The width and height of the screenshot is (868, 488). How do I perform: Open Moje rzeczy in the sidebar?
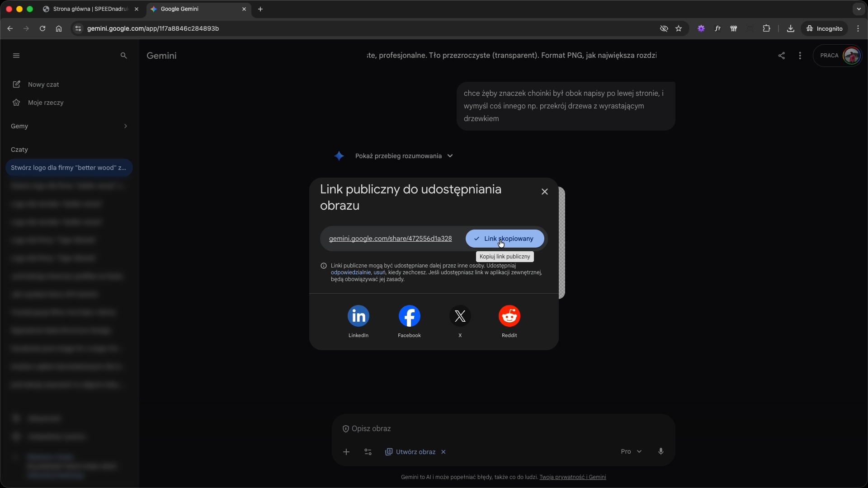pyautogui.click(x=46, y=103)
